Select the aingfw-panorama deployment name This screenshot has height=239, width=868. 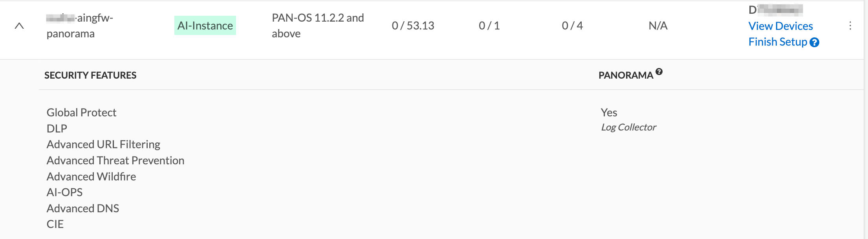pyautogui.click(x=79, y=26)
